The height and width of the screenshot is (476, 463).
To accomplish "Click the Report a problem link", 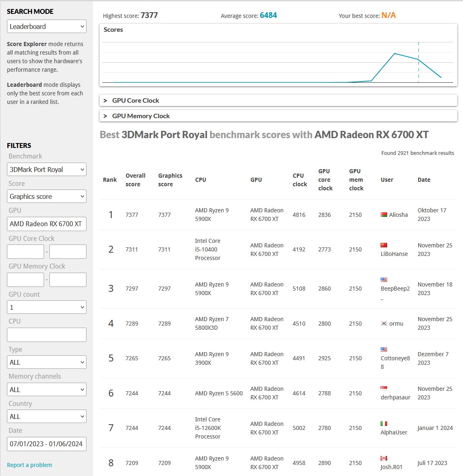I will [29, 465].
